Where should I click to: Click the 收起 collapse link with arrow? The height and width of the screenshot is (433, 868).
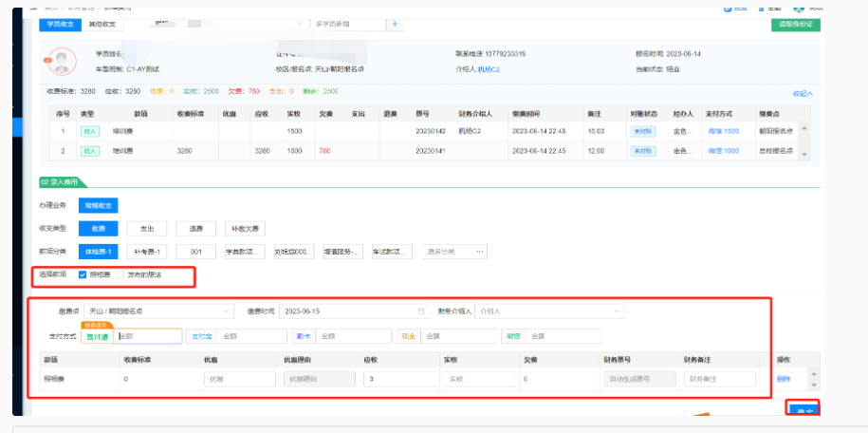[803, 93]
